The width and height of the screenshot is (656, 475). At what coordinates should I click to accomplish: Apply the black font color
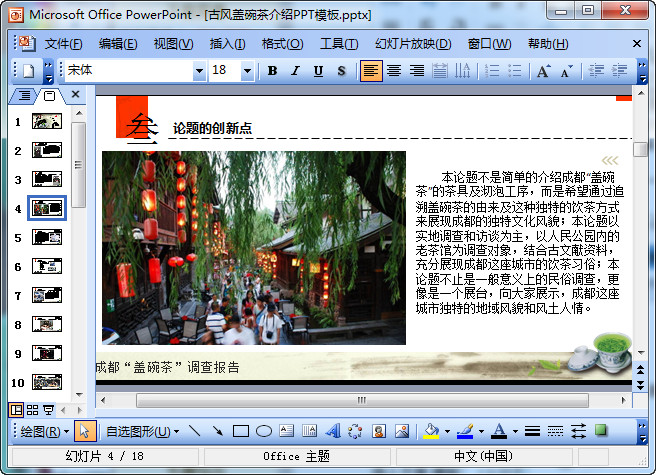coord(499,431)
